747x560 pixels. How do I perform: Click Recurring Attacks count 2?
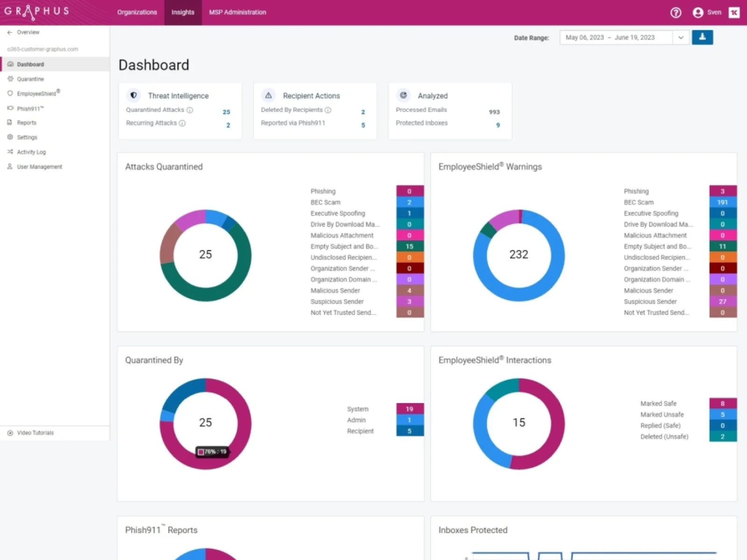point(228,125)
